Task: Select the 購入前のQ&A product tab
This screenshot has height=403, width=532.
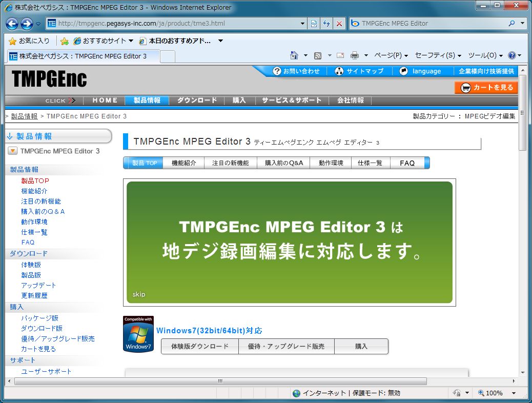Action: pos(283,163)
